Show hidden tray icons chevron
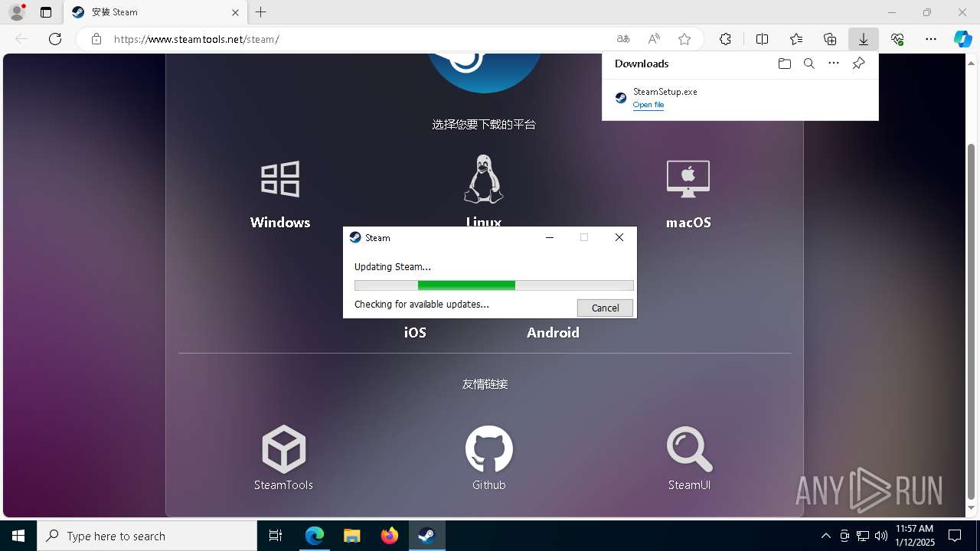The width and height of the screenshot is (980, 551). pyautogui.click(x=825, y=536)
